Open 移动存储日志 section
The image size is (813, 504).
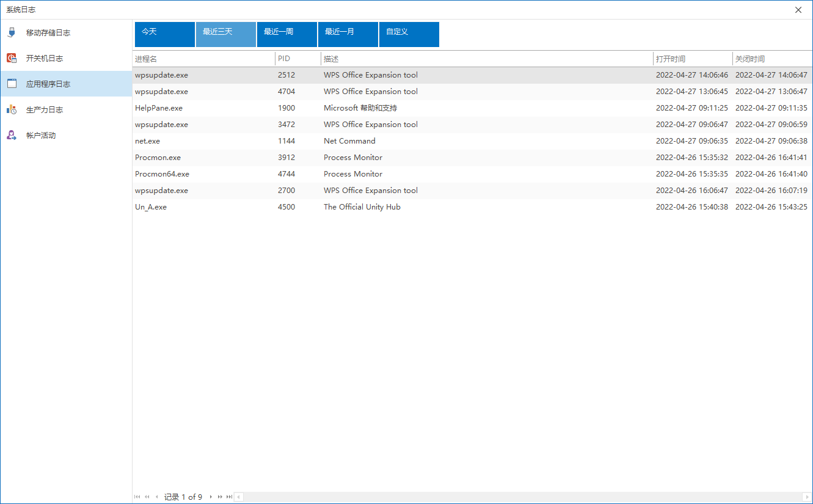click(x=66, y=32)
